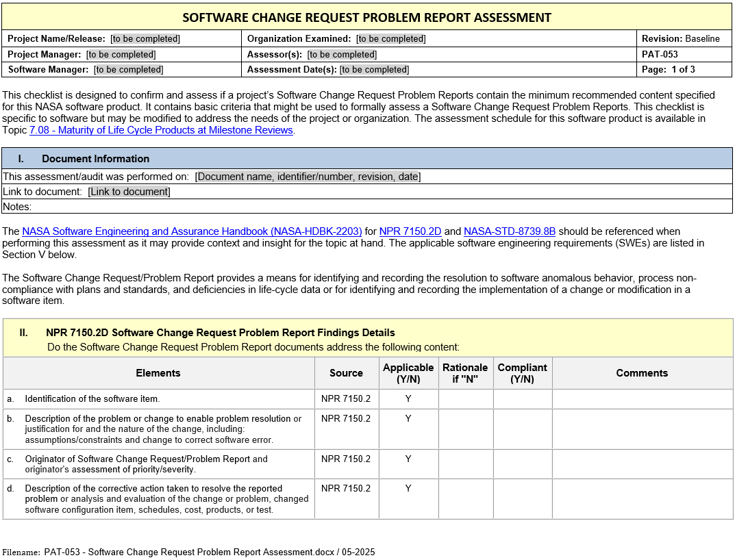Click the Source cell for Identification of software item
This screenshot has height=560, width=735.
pyautogui.click(x=346, y=398)
